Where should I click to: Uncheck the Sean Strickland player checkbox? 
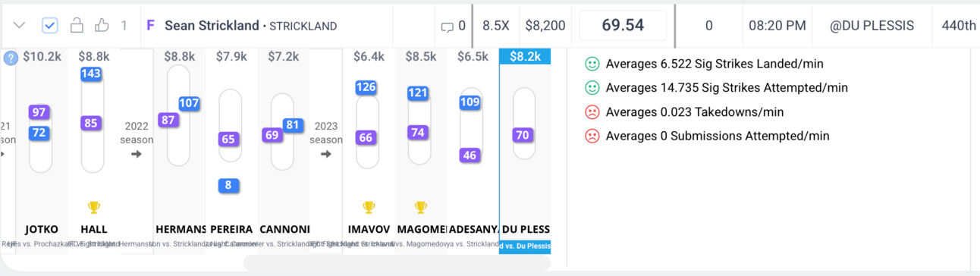pos(49,26)
